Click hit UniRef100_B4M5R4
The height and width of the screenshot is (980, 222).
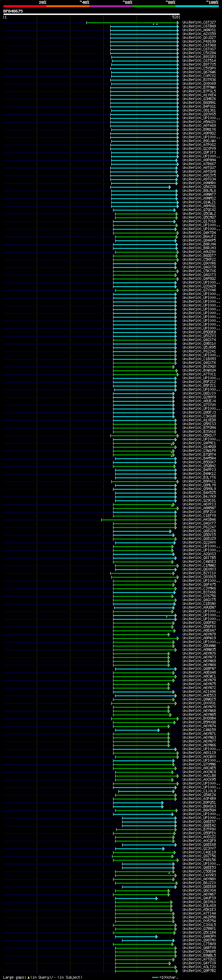tap(199, 459)
